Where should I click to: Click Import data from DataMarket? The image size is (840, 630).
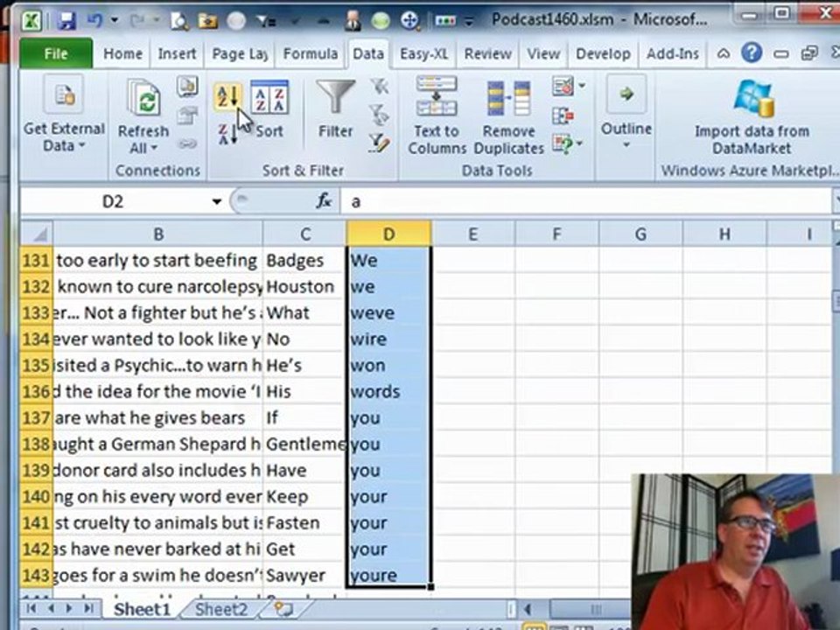[x=751, y=118]
